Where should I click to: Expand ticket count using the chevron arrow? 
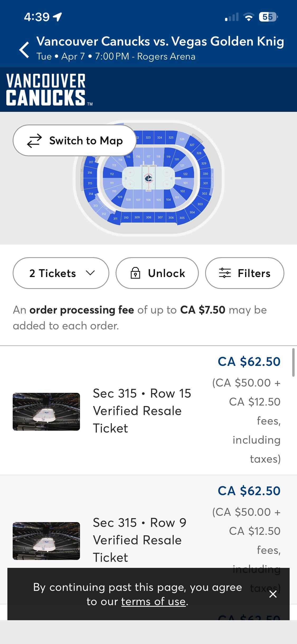(x=90, y=273)
